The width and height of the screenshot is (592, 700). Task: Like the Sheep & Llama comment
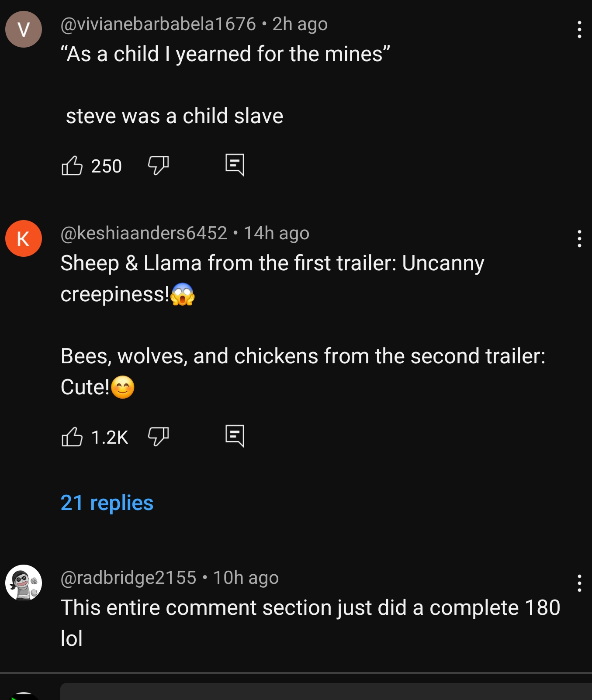point(72,437)
